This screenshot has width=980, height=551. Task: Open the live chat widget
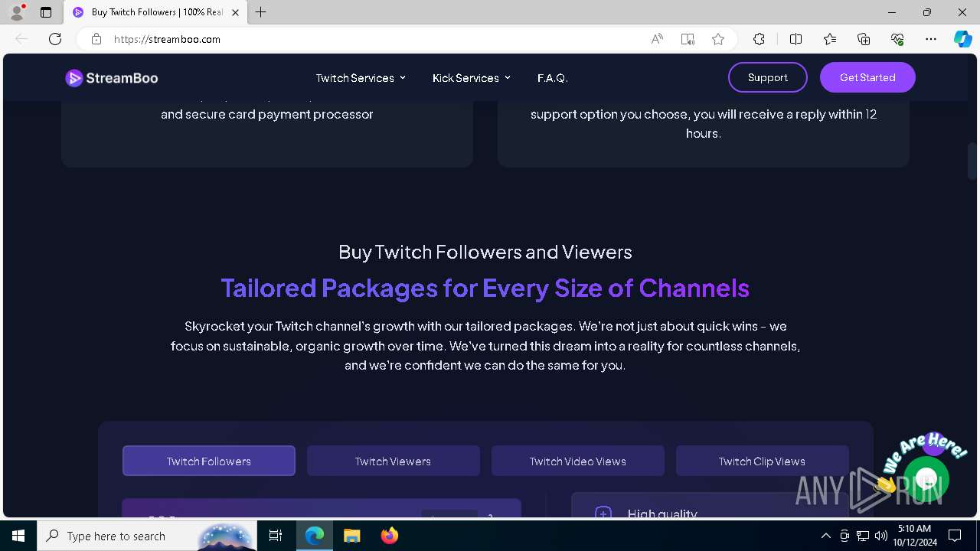pyautogui.click(x=926, y=480)
